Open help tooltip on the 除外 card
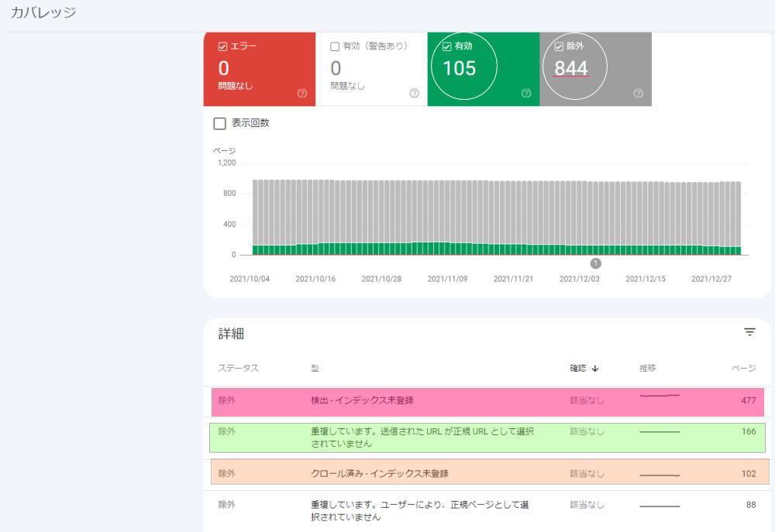Viewport: 775px width, 532px height. (637, 93)
